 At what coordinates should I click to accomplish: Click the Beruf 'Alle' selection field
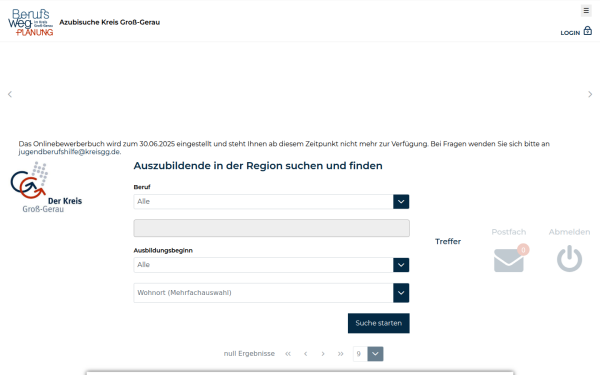(263, 202)
